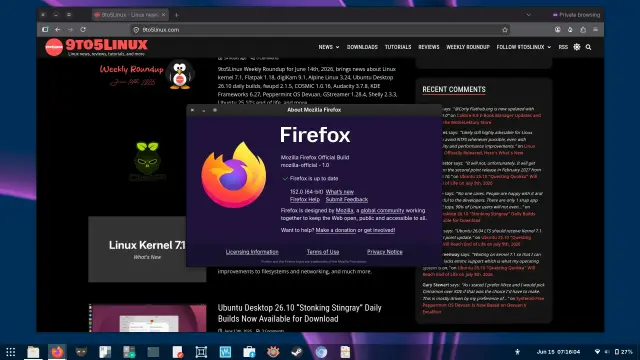The height and width of the screenshot is (360, 640).
Task: Click the get involved! link
Action: point(379,230)
